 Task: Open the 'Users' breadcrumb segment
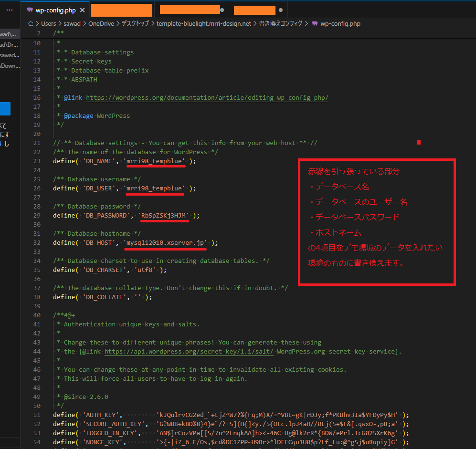click(48, 23)
